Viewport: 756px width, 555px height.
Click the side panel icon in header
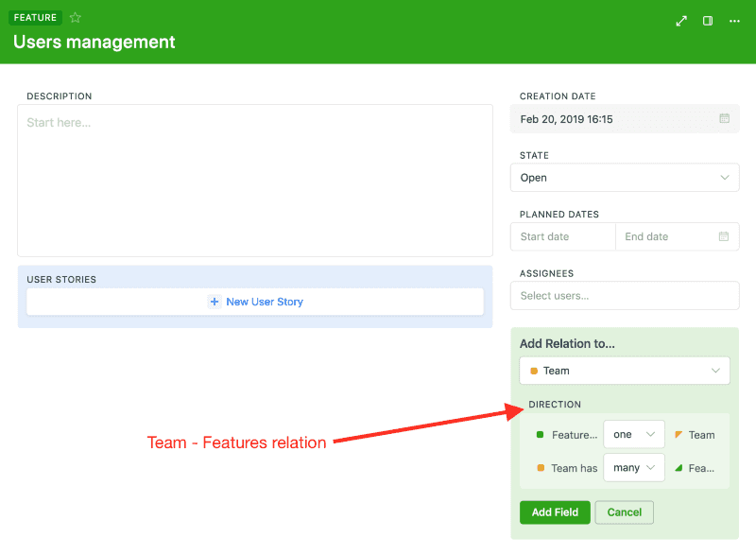[707, 20]
